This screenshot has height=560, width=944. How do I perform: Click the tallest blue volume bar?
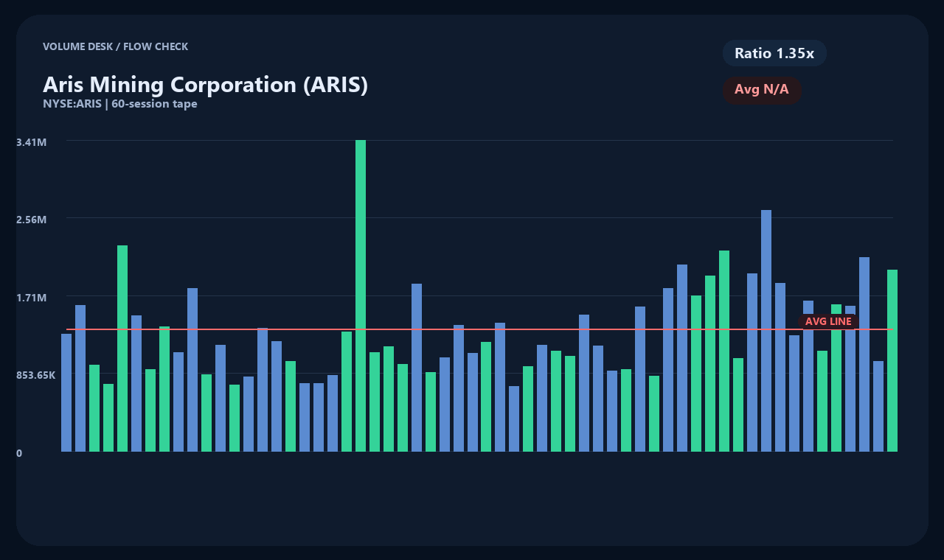766,331
